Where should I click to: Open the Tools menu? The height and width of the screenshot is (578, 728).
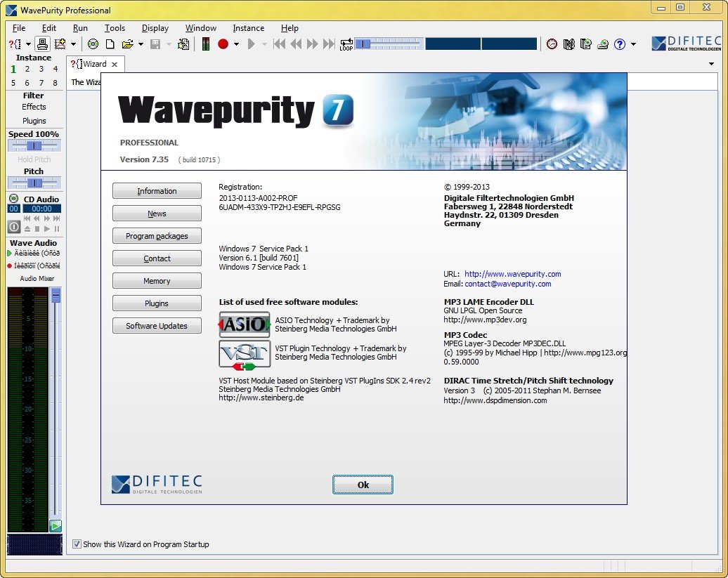point(115,28)
